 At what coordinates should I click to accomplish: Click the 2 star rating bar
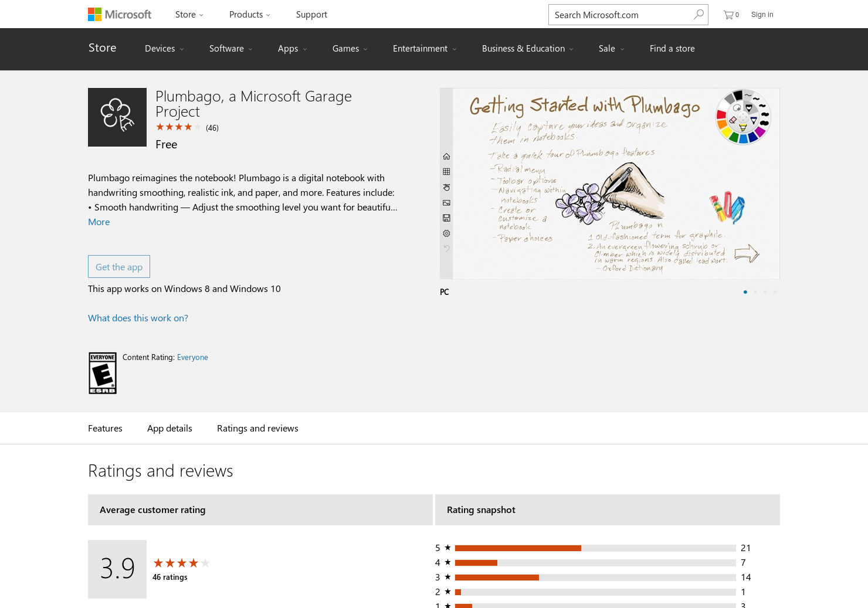click(x=595, y=592)
